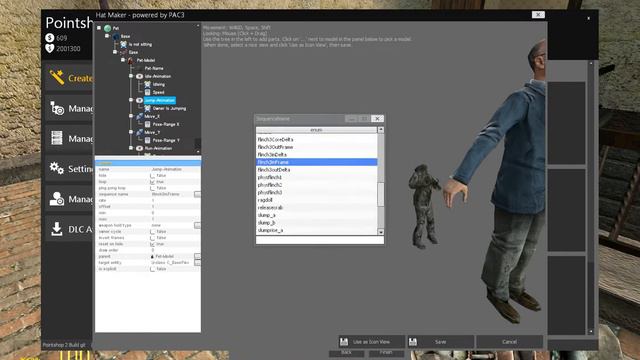Toggle the reset on hide checkbox
This screenshot has height=360, width=640.
pyautogui.click(x=152, y=244)
